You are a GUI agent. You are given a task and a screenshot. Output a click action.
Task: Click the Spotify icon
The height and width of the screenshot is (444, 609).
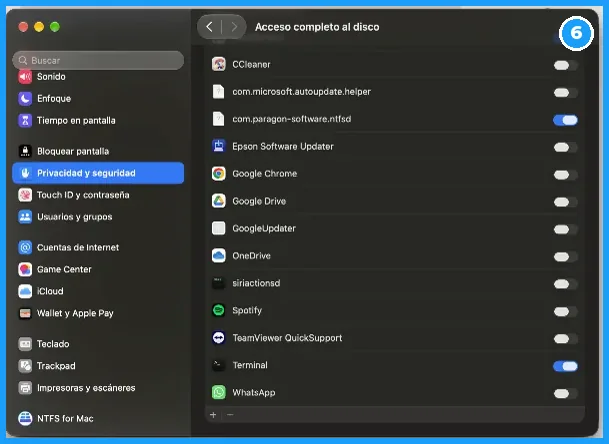[x=219, y=310]
